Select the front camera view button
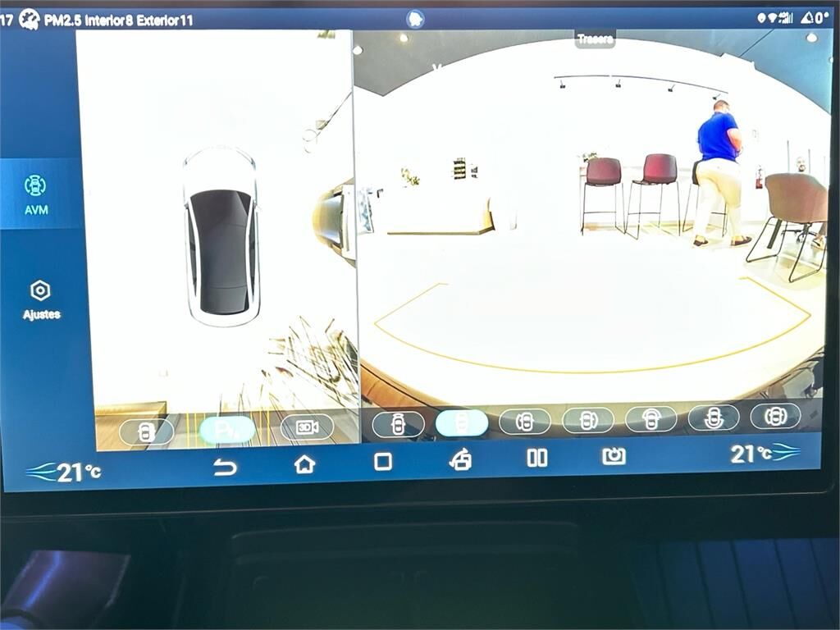The height and width of the screenshot is (630, 840). [398, 424]
